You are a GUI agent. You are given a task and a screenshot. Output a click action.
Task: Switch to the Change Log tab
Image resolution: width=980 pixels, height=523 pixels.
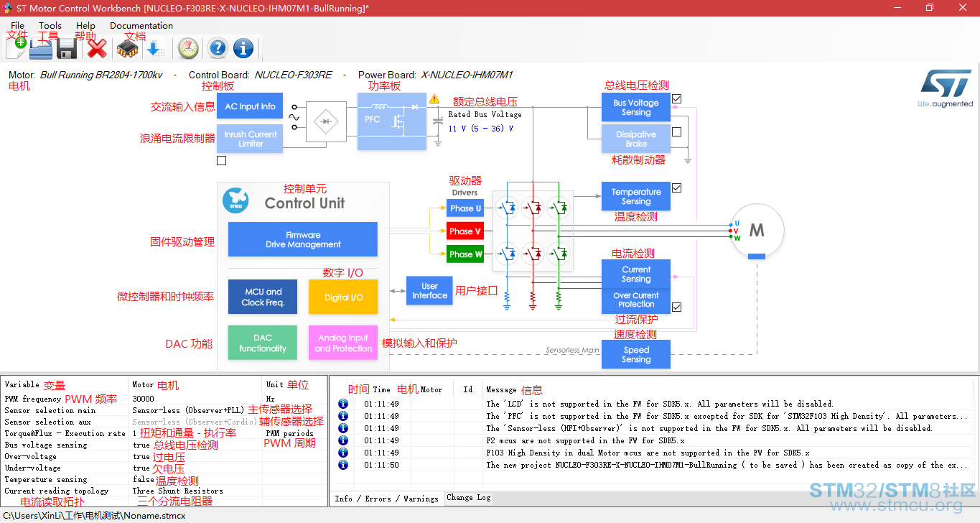[x=469, y=497]
